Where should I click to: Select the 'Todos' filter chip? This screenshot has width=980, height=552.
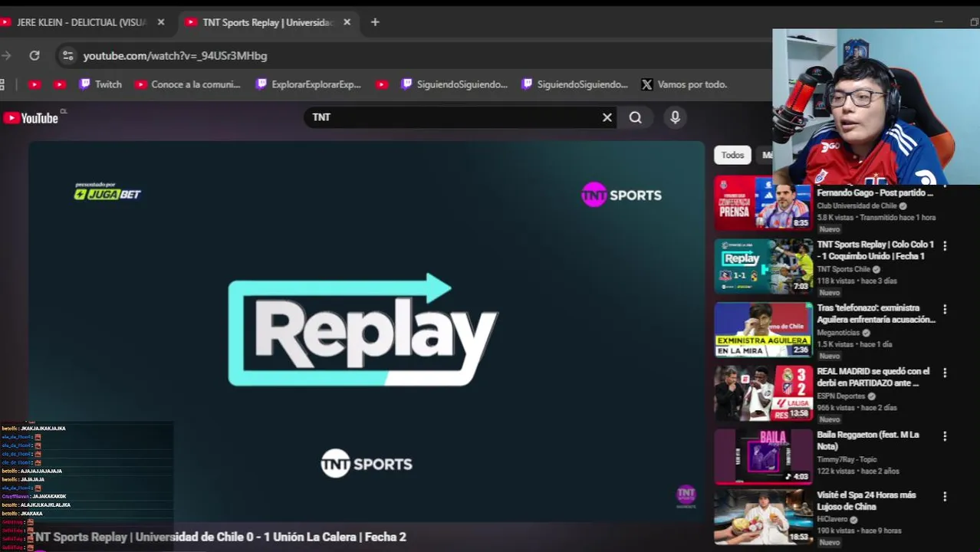point(732,155)
